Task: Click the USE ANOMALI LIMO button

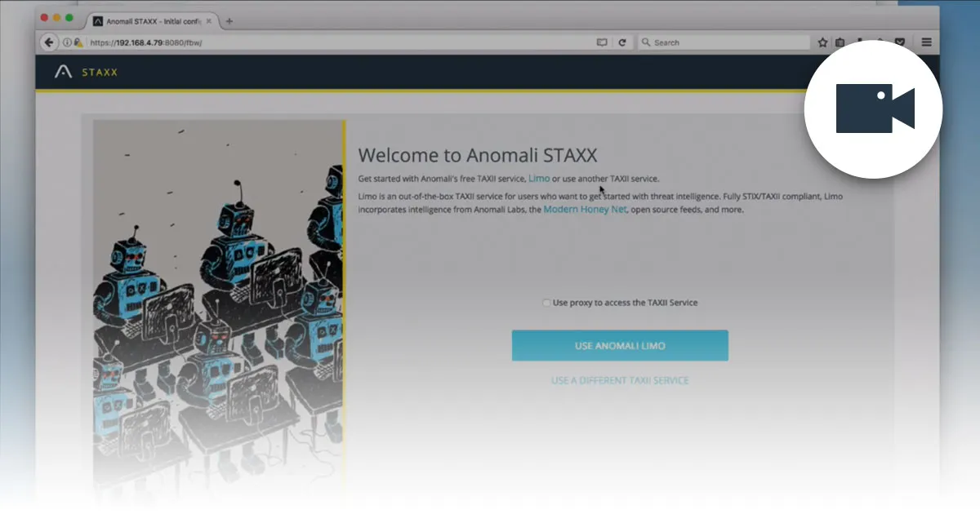Action: 620,346
